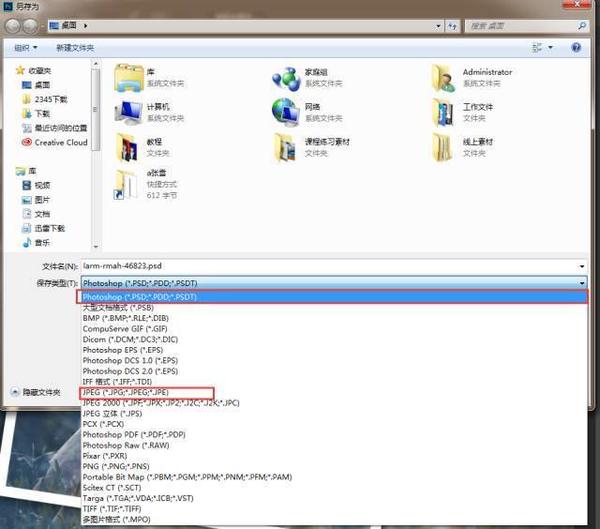The width and height of the screenshot is (600, 529).
Task: Choose Portable Bit Map format option
Action: point(334,477)
